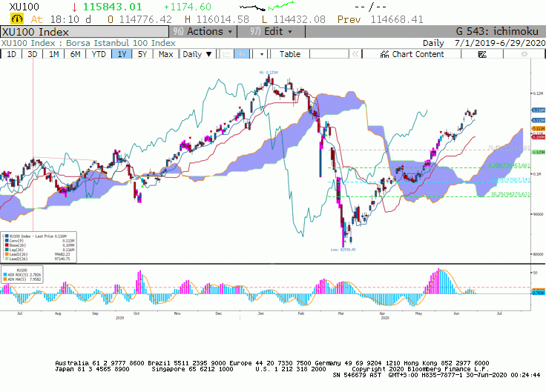Click the double left chevron collapse icon

(355, 54)
